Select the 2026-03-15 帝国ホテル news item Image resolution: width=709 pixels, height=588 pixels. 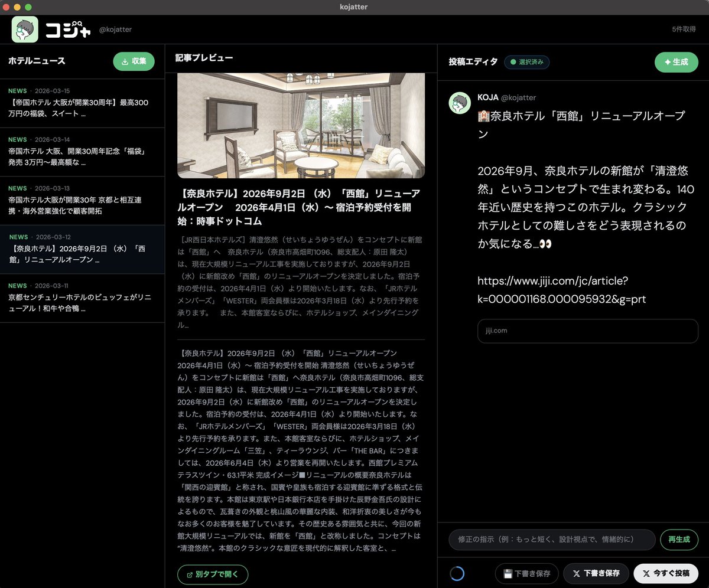pos(83,103)
